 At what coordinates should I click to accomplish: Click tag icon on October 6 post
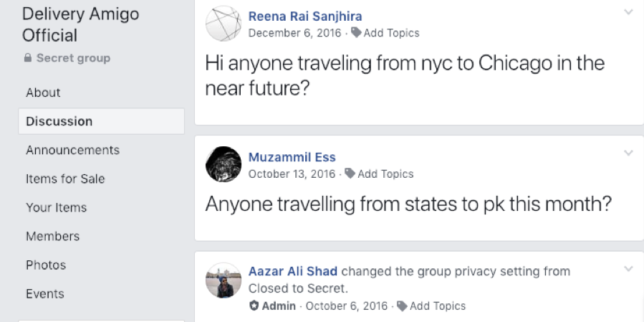[x=403, y=306]
